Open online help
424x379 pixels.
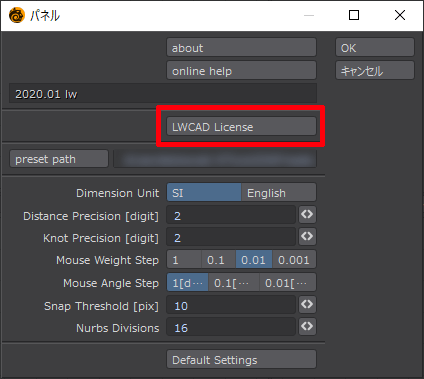241,71
